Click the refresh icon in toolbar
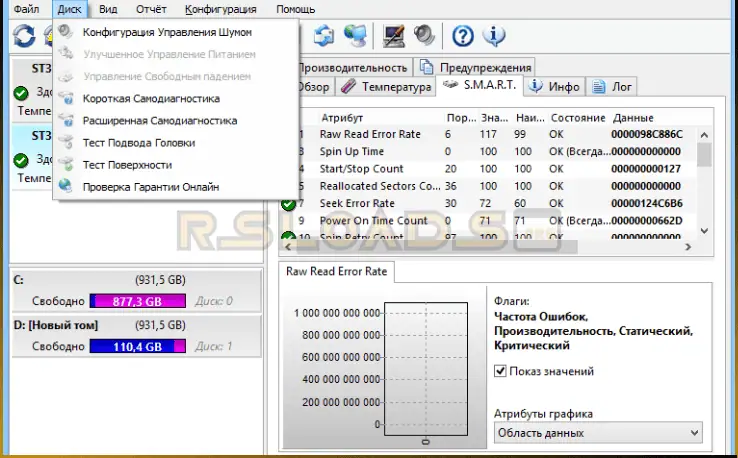 coord(23,36)
